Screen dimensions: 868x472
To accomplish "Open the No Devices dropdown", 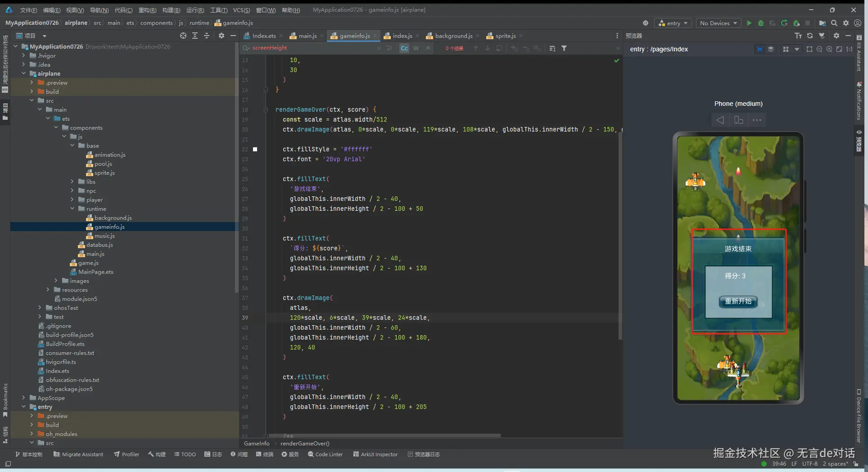I will pyautogui.click(x=719, y=23).
